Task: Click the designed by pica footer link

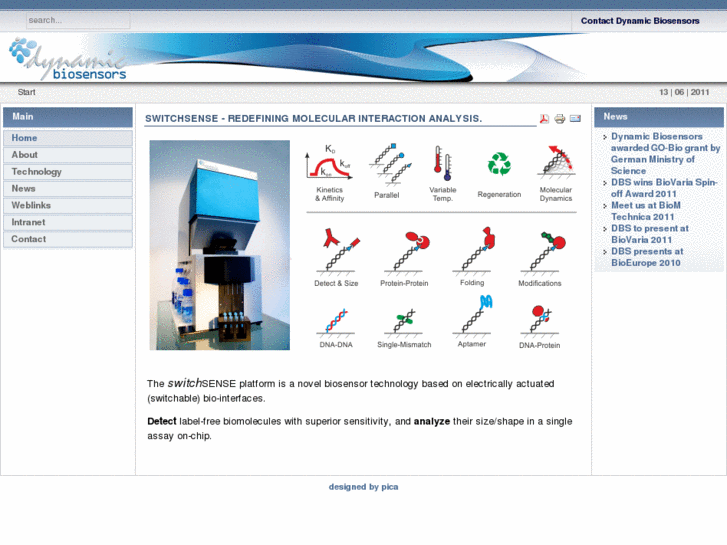Action: click(364, 487)
